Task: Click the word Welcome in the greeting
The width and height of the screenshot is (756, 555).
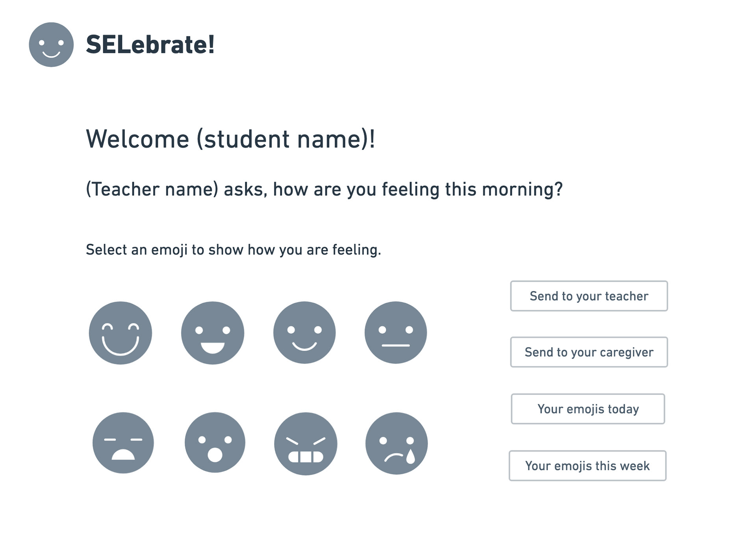Action: (x=137, y=139)
